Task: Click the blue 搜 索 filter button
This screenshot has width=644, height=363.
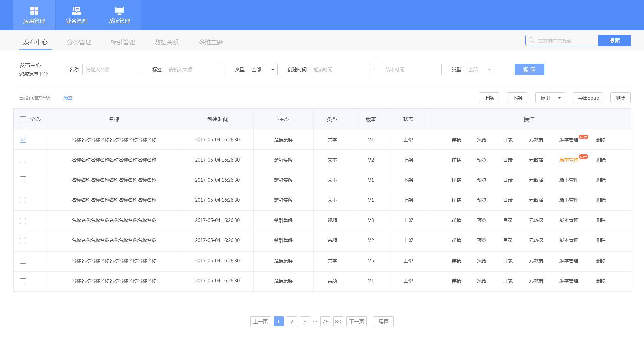Action: (529, 70)
